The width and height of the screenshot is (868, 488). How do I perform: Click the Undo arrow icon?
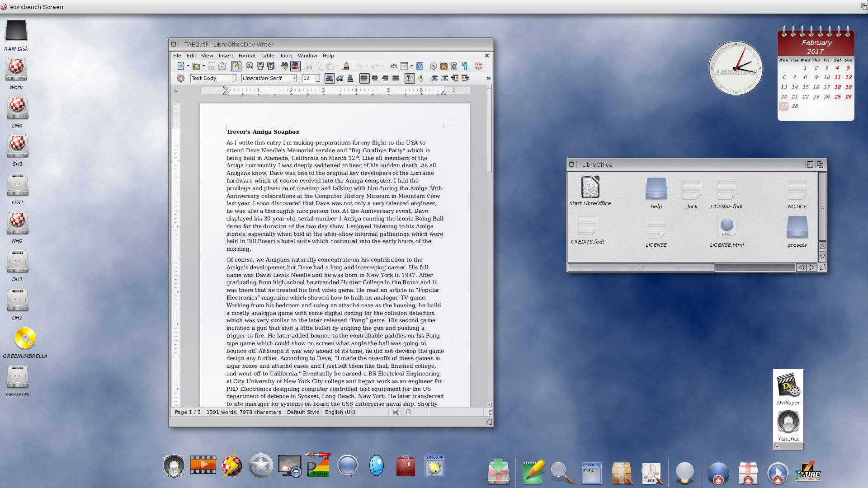(359, 66)
